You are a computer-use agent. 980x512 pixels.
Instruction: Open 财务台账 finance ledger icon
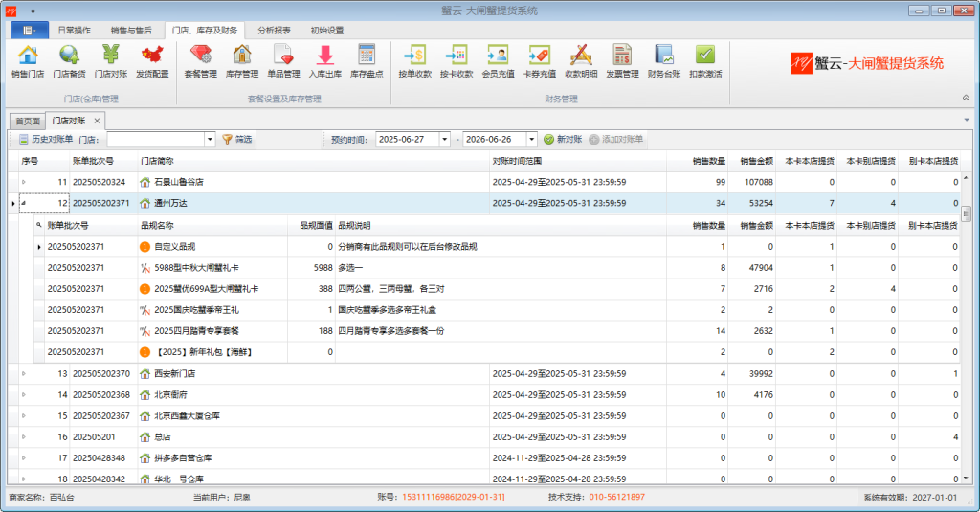click(664, 61)
